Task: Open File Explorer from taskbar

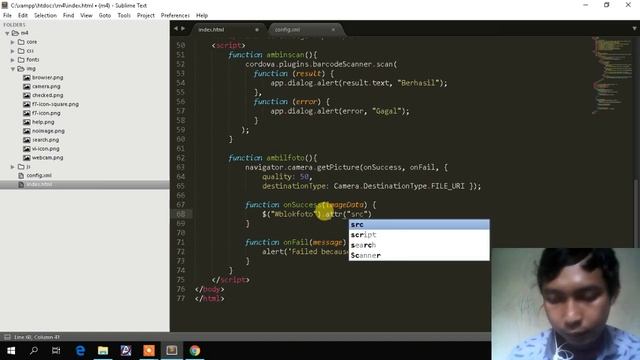Action: pyautogui.click(x=103, y=351)
